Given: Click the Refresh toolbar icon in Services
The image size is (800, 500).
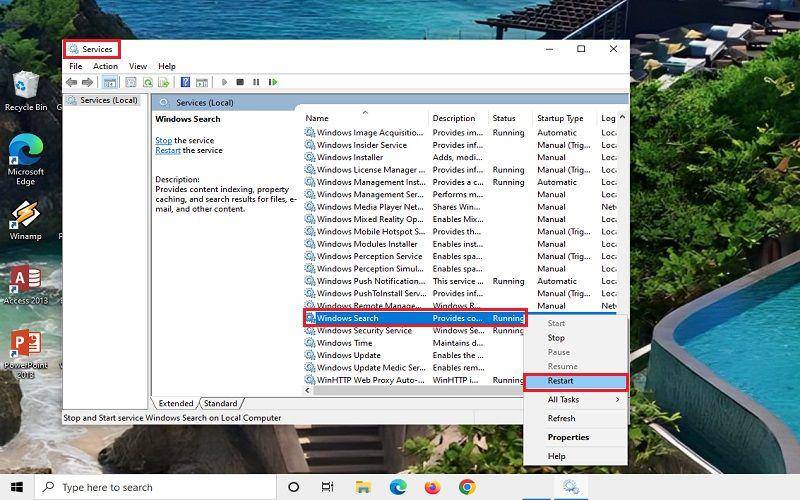Looking at the screenshot, I should [148, 82].
